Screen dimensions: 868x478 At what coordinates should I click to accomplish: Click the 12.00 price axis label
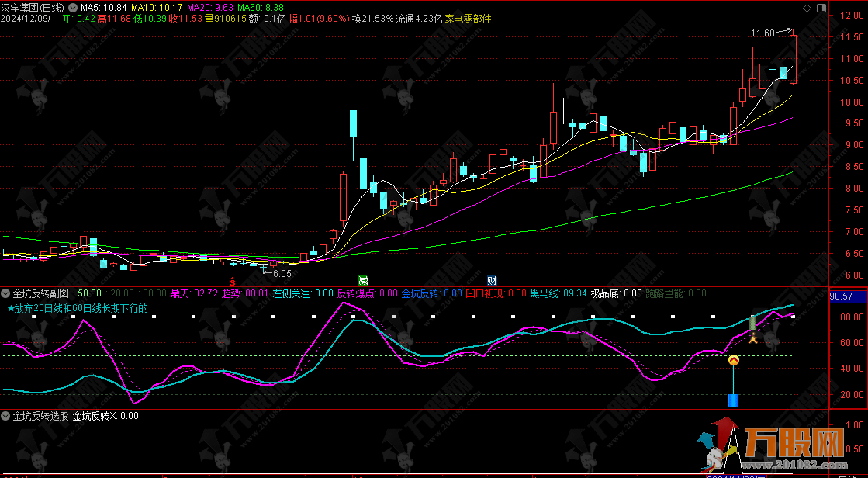pyautogui.click(x=852, y=16)
